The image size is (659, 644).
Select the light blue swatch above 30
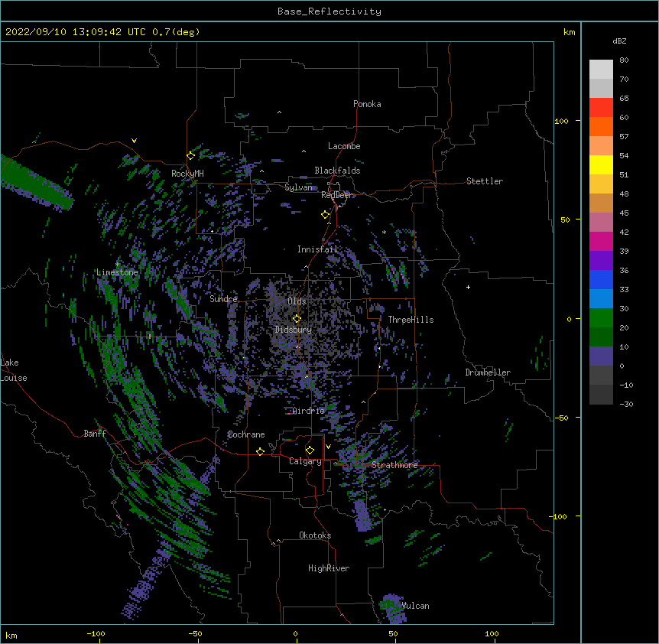(601, 299)
